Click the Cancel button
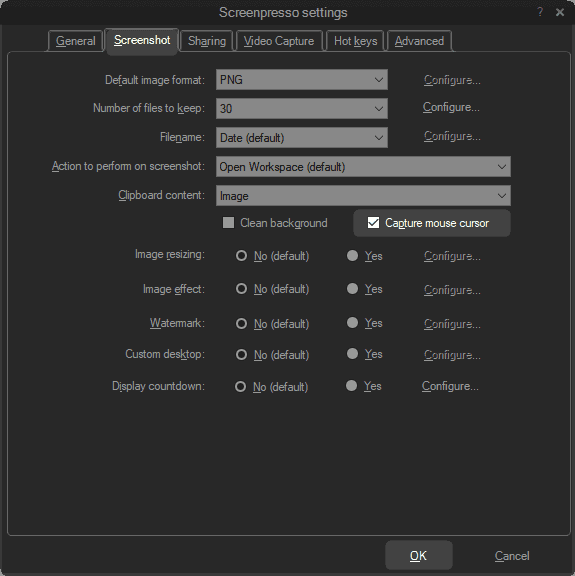This screenshot has width=575, height=576. click(x=512, y=556)
